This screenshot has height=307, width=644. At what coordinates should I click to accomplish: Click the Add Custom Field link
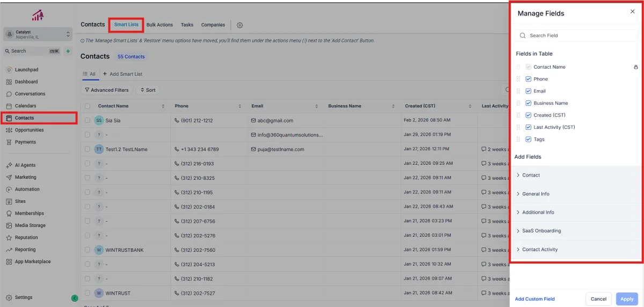pos(535,299)
